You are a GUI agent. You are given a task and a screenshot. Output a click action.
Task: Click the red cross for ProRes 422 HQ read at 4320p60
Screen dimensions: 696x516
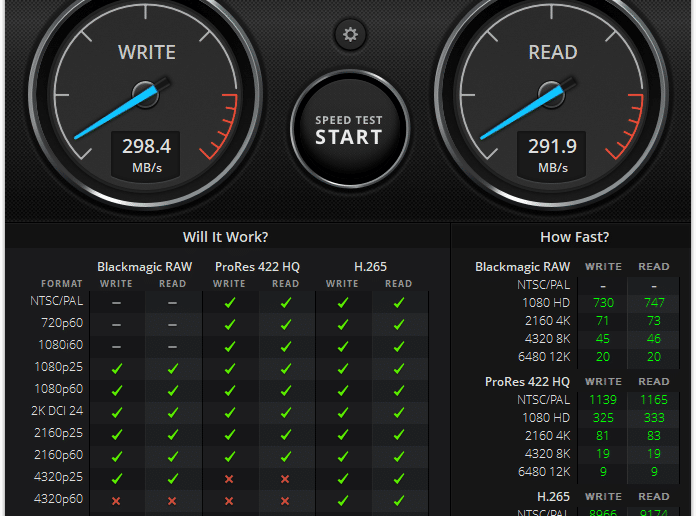(285, 501)
